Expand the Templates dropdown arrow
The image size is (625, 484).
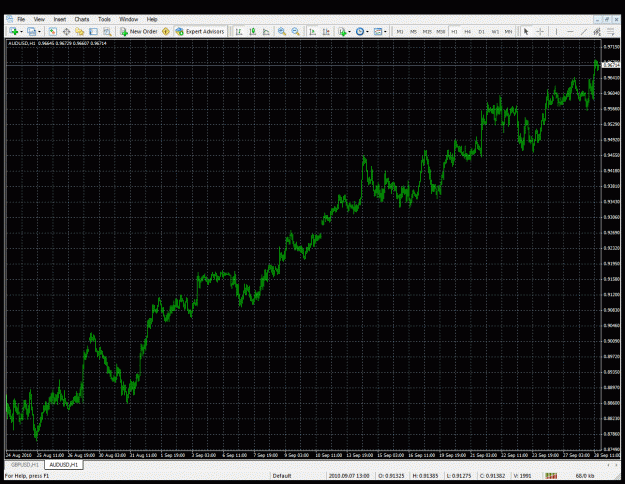click(385, 31)
